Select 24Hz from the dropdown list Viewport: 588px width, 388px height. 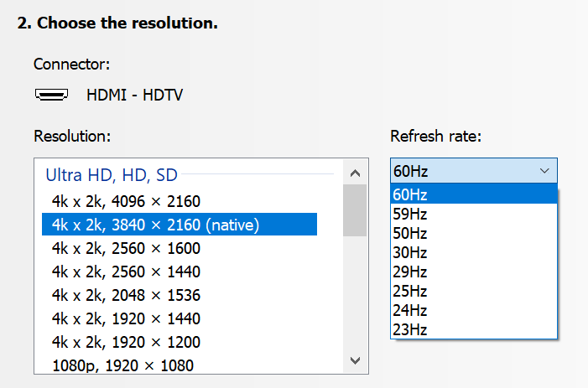point(473,310)
